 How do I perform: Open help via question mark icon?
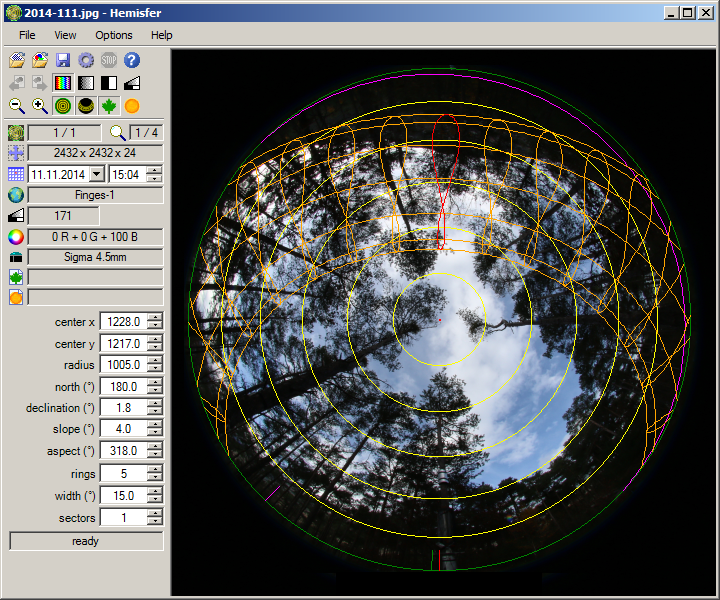point(132,61)
